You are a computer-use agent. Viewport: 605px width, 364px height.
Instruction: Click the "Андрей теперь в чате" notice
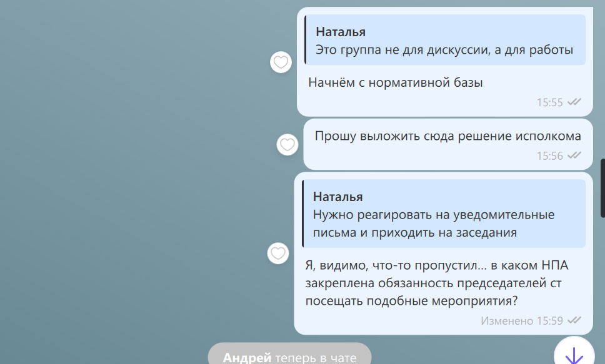point(289,358)
